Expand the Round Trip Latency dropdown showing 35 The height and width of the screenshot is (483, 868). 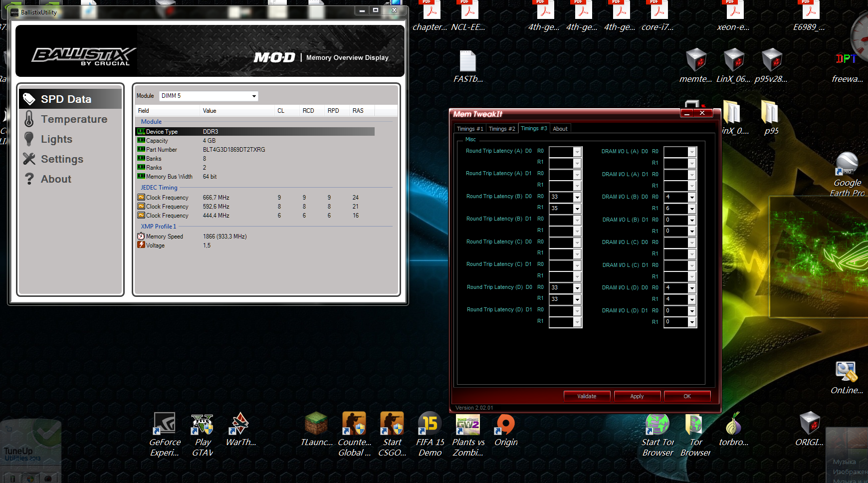[577, 209]
